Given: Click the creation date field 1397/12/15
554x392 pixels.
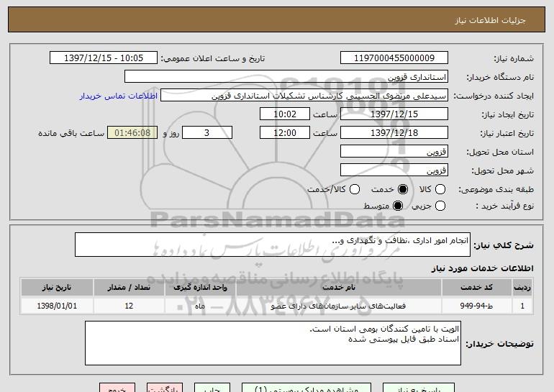Looking at the screenshot, I should coord(394,114).
